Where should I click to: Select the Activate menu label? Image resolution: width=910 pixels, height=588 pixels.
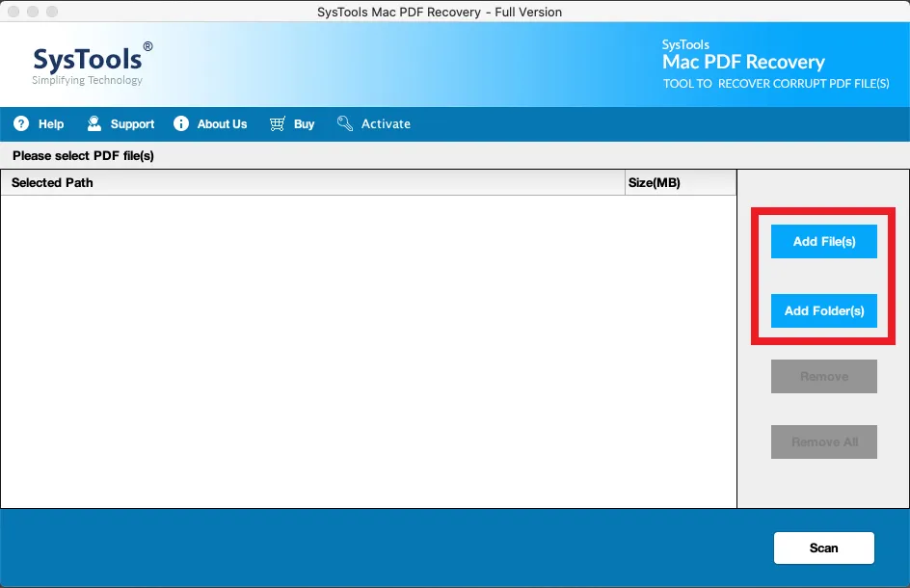pos(386,124)
